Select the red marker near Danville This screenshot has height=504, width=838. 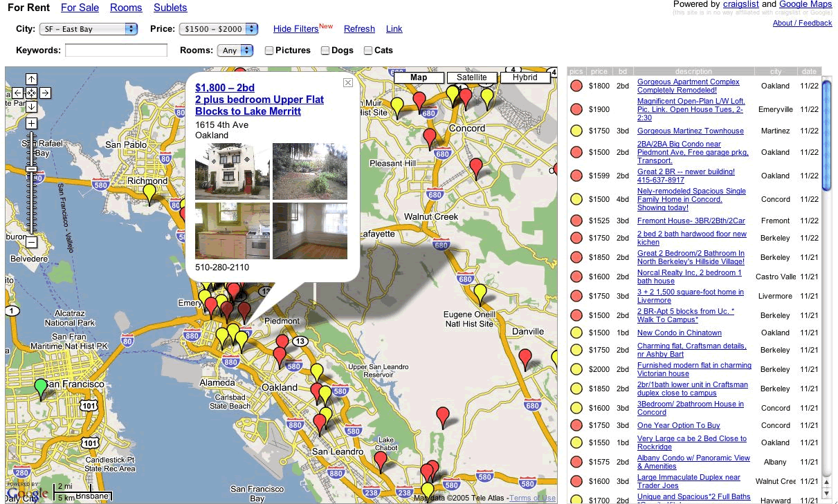point(525,360)
